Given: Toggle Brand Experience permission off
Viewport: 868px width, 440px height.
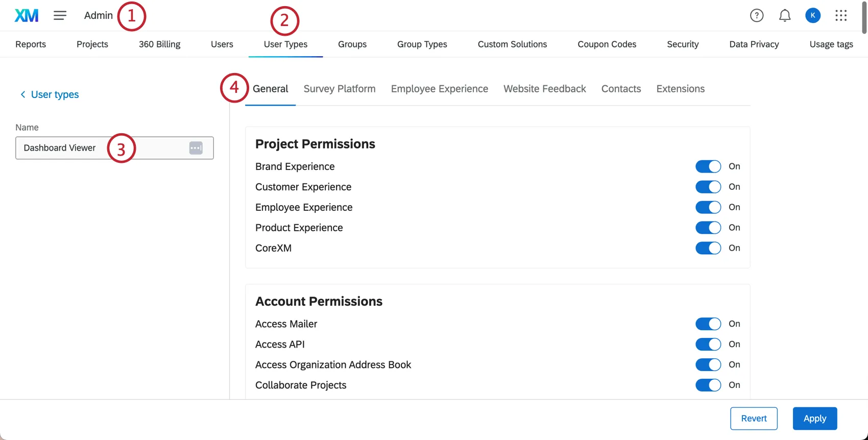Looking at the screenshot, I should pos(708,166).
